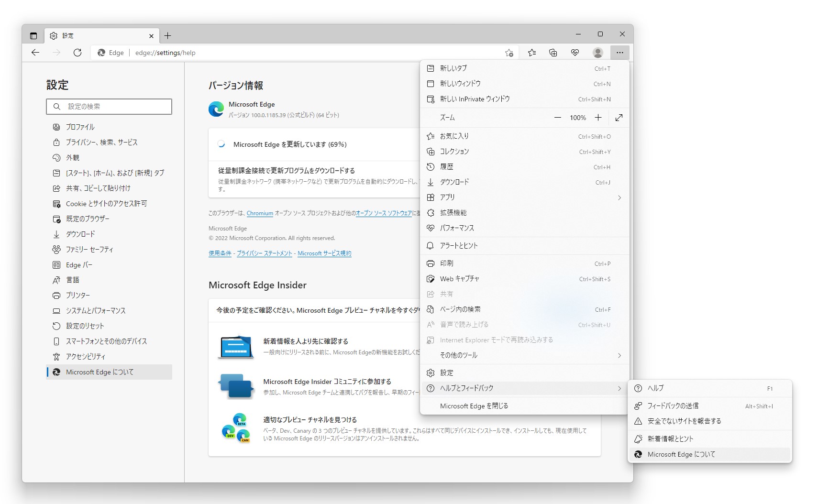
Task: Open Favorites from the toolbar star icon
Action: tap(531, 53)
